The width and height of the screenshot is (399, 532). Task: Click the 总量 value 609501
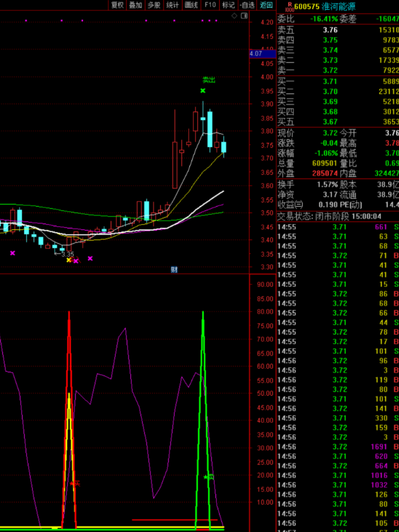coord(325,163)
